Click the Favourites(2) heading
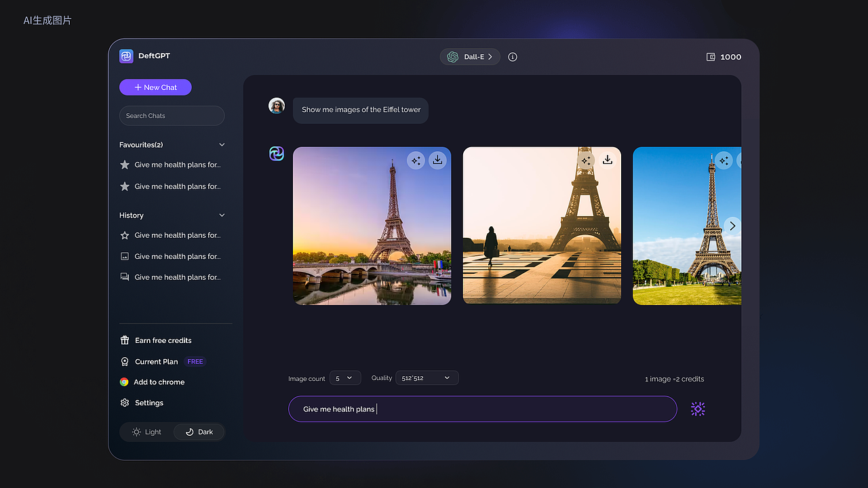The width and height of the screenshot is (868, 488). pos(141,144)
